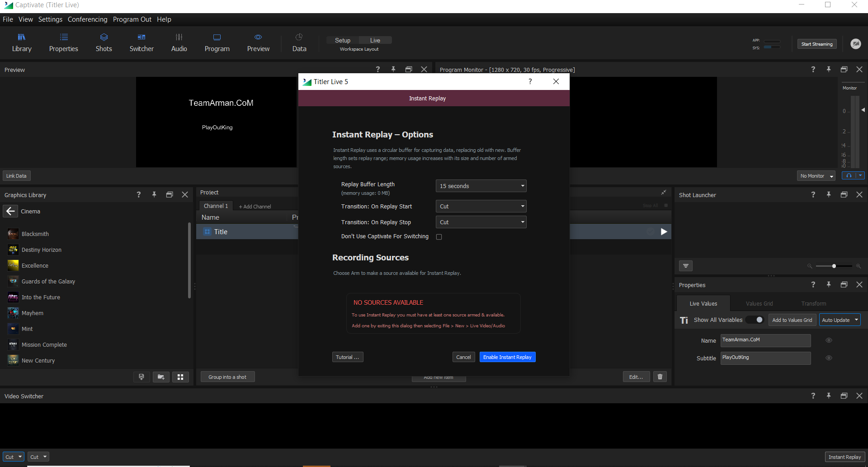The height and width of the screenshot is (467, 868).
Task: Switch Graphics Library to grid view
Action: coord(180,377)
